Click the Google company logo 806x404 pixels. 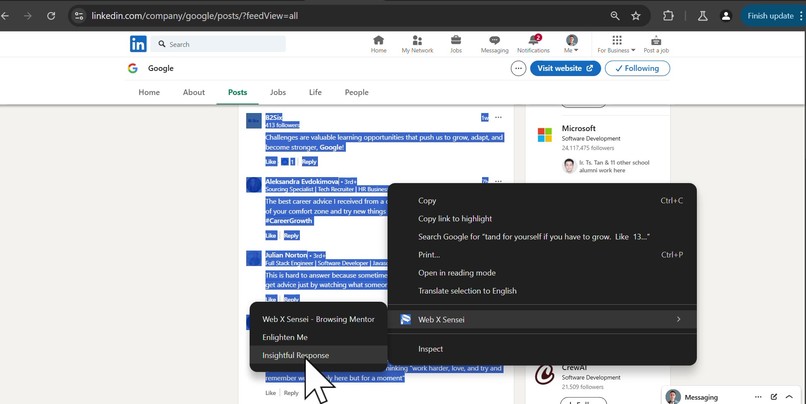click(133, 68)
